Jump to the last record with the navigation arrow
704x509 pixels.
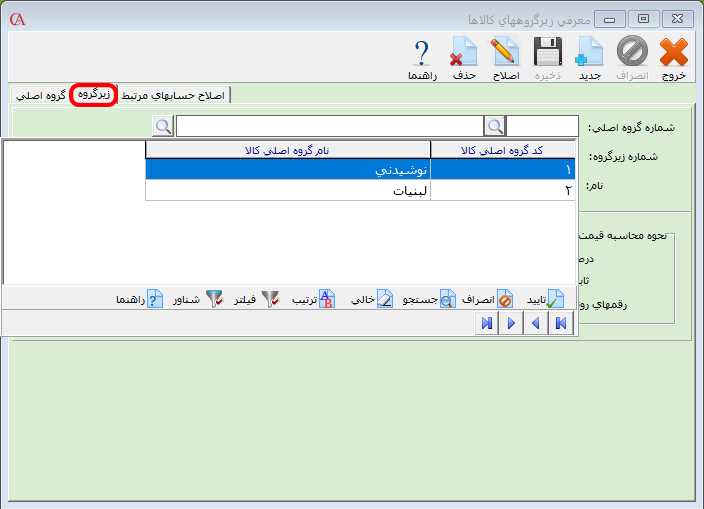pyautogui.click(x=487, y=323)
